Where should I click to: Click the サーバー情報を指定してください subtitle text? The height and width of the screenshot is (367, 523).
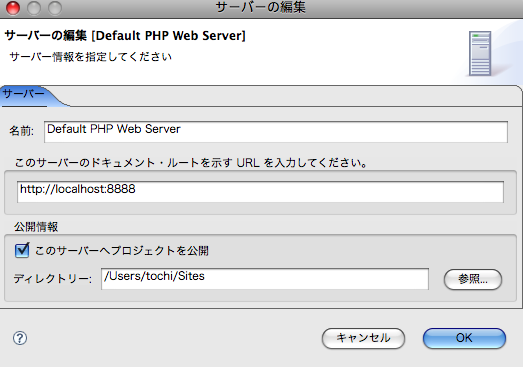[91, 57]
